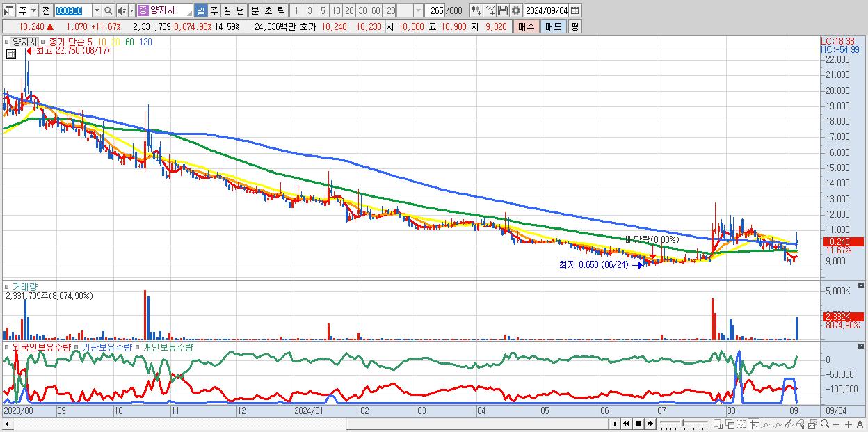Click the 매수 buy button
Screen dimensions: 868x432
[x=527, y=26]
